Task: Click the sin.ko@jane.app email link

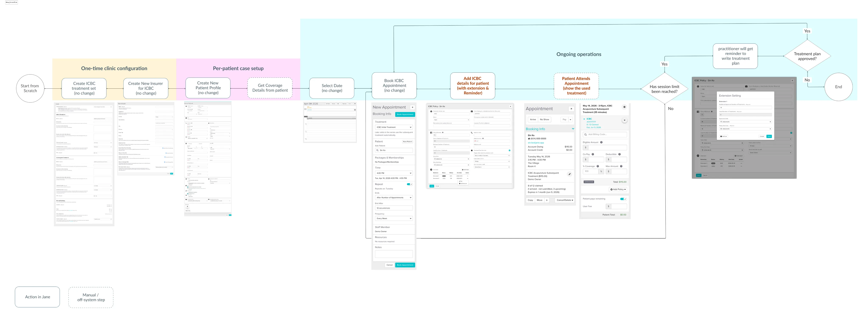Action: click(x=536, y=143)
